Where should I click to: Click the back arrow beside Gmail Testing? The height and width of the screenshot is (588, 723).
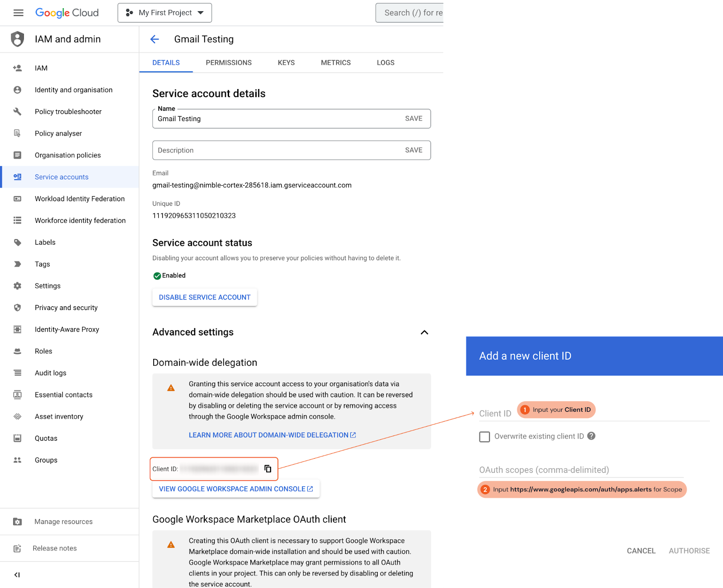point(155,39)
